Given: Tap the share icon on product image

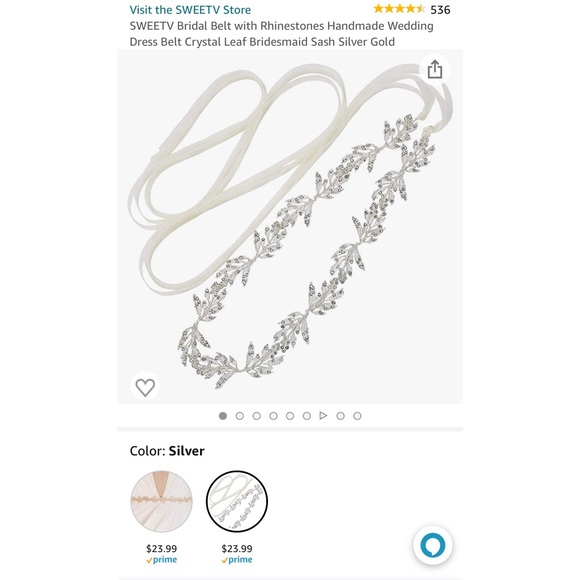Looking at the screenshot, I should [435, 70].
